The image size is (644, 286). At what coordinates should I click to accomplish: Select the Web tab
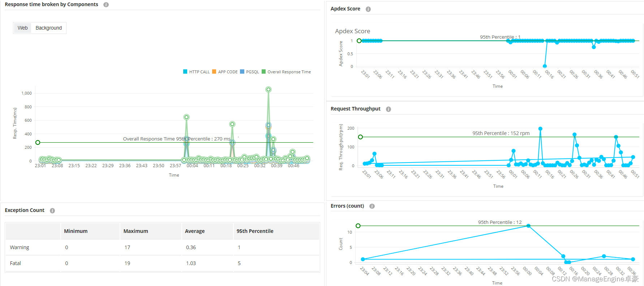pos(22,28)
